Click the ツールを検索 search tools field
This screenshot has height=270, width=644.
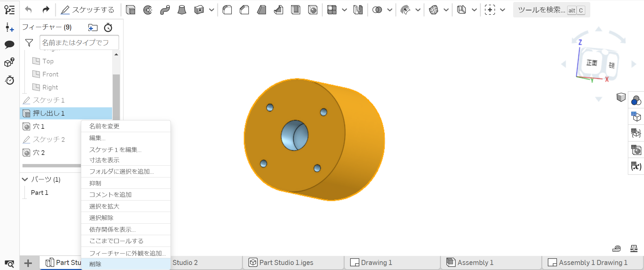pos(551,10)
